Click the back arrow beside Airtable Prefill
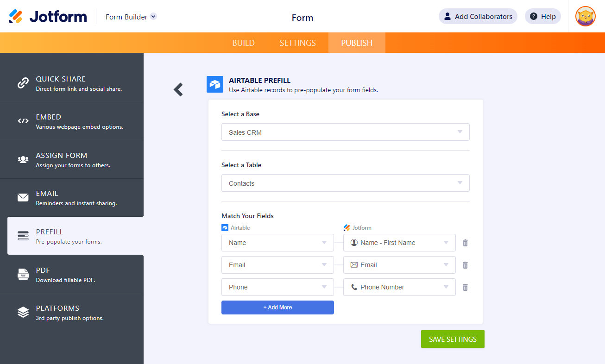This screenshot has height=364, width=605. click(x=178, y=89)
